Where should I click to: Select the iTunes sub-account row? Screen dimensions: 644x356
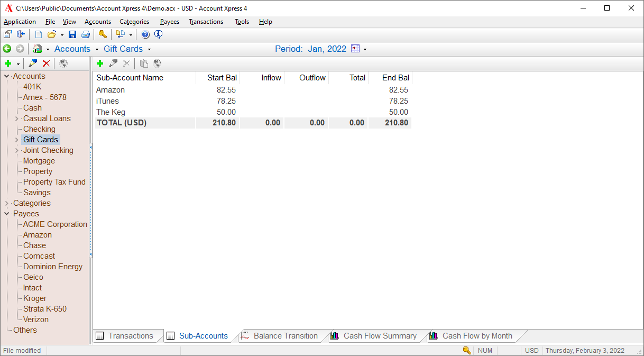(x=107, y=101)
